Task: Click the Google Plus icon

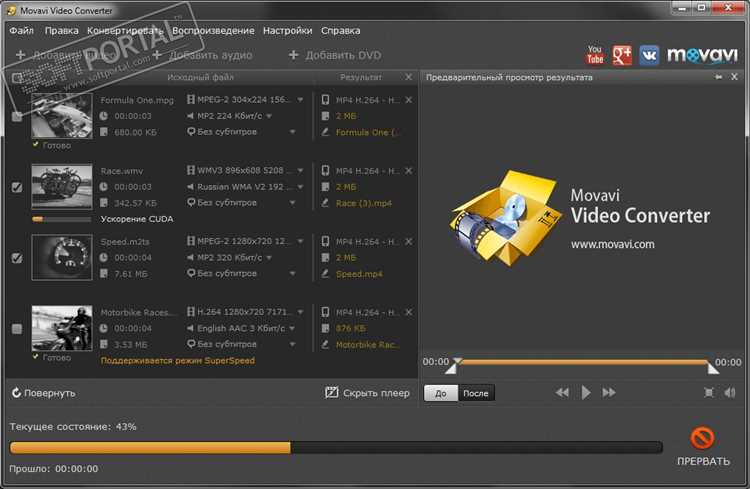Action: click(x=622, y=54)
